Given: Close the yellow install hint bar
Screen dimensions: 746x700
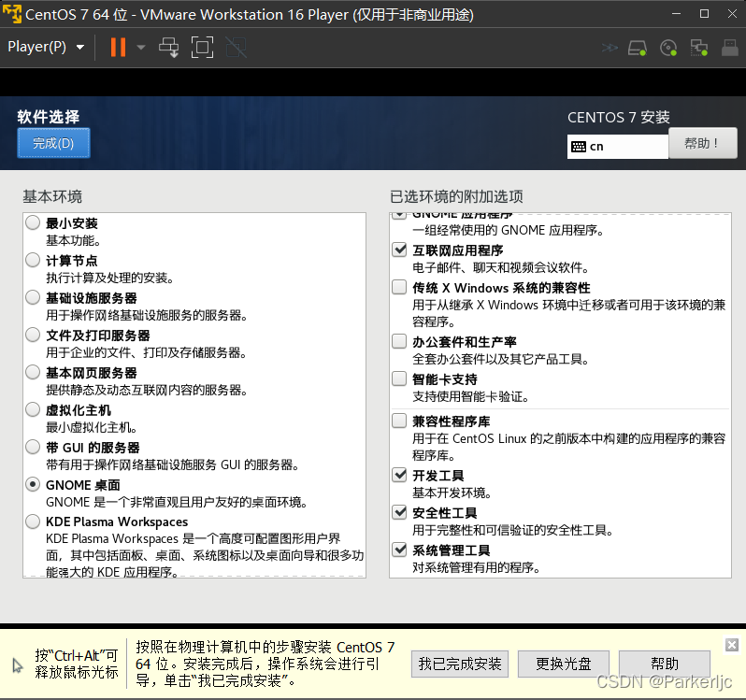Looking at the screenshot, I should coord(732,645).
